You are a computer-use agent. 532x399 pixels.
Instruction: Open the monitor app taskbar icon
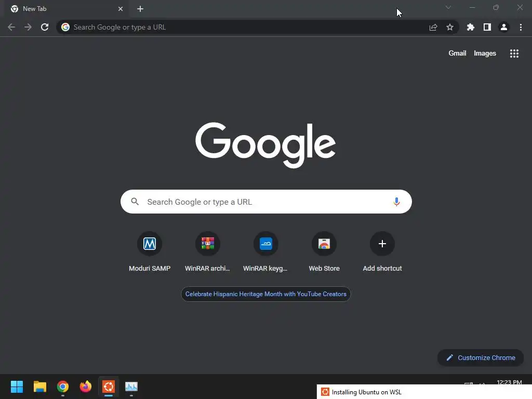[x=131, y=387]
